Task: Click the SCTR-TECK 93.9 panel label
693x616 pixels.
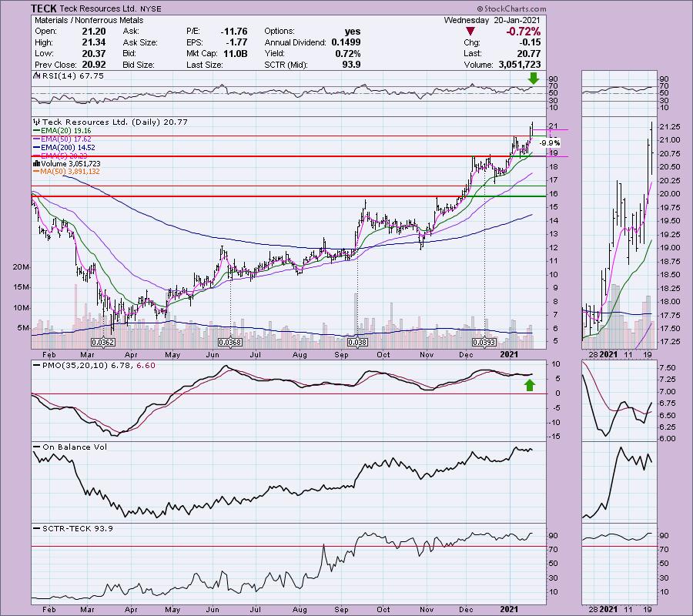Action: (x=73, y=528)
